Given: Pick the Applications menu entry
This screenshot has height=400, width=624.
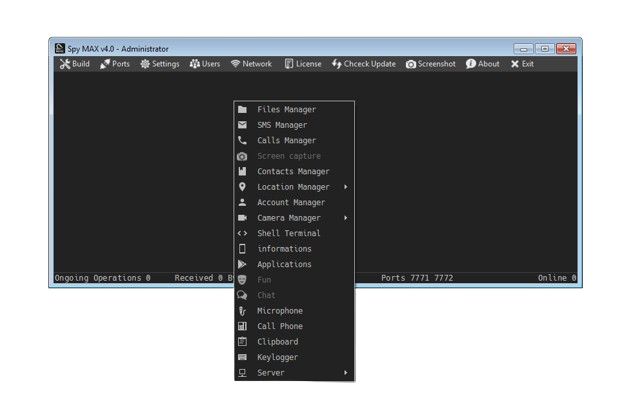Looking at the screenshot, I should point(284,265).
